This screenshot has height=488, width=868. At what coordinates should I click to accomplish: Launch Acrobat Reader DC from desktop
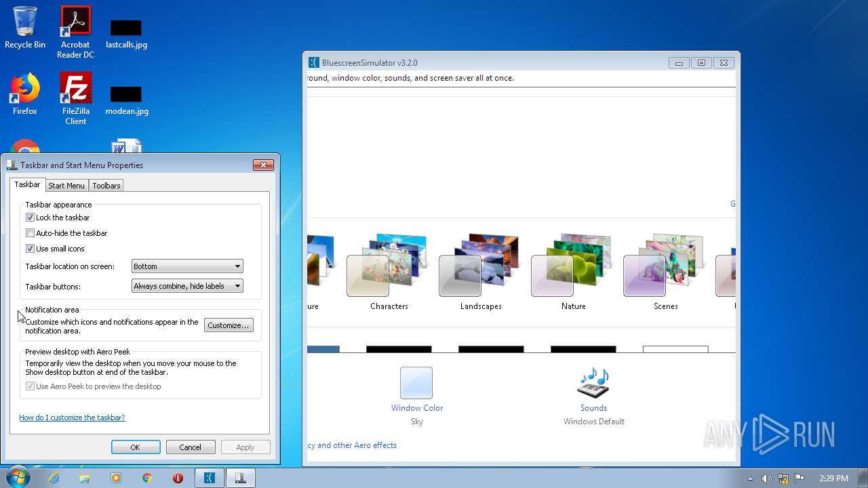[x=75, y=32]
